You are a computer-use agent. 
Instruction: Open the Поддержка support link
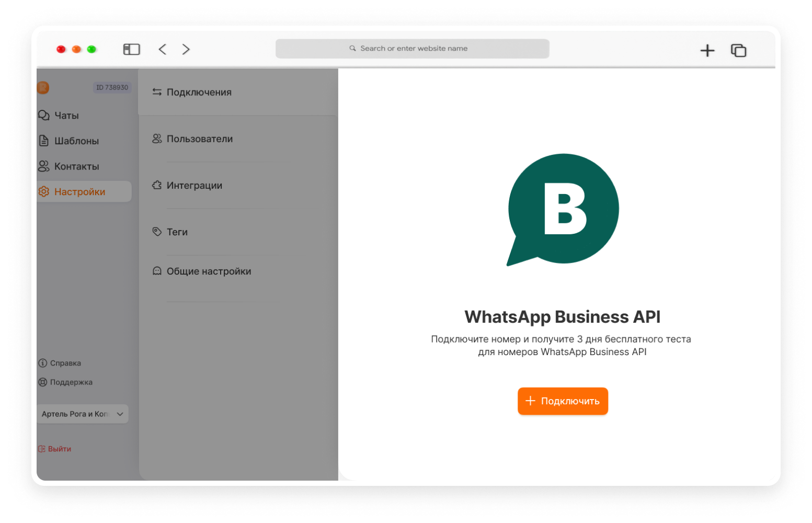tap(71, 382)
